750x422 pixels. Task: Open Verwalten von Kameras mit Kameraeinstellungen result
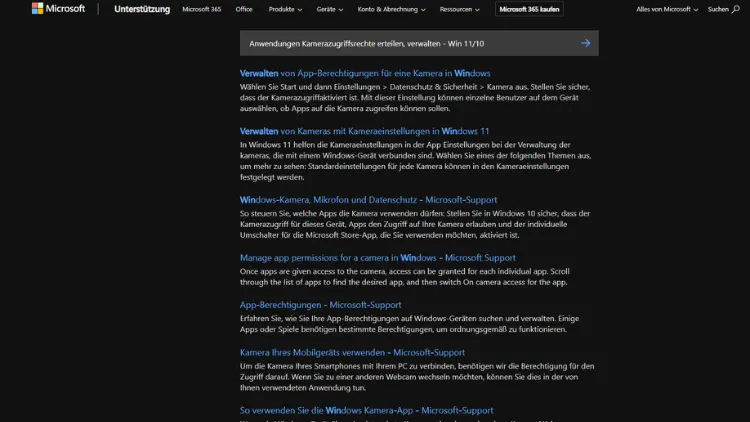coord(364,131)
